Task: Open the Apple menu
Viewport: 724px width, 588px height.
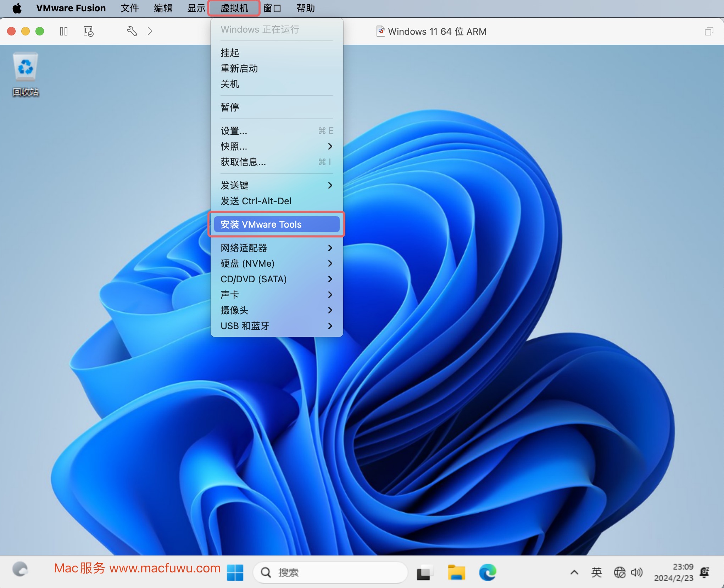Action: (x=17, y=8)
